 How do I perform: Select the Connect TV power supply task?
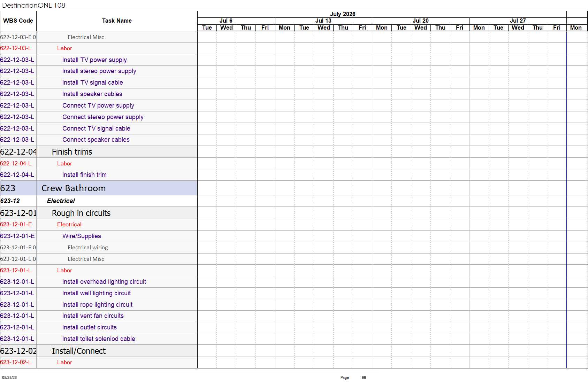point(98,106)
